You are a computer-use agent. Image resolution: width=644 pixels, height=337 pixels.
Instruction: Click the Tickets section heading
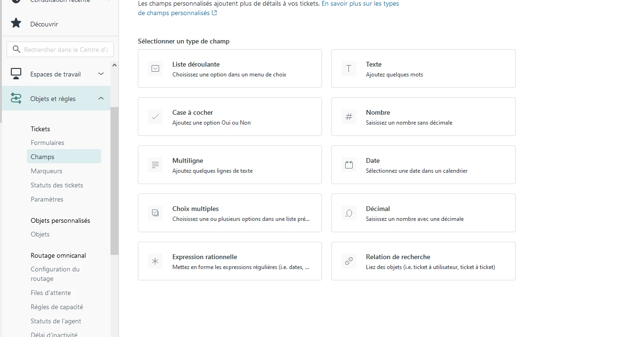pyautogui.click(x=40, y=129)
